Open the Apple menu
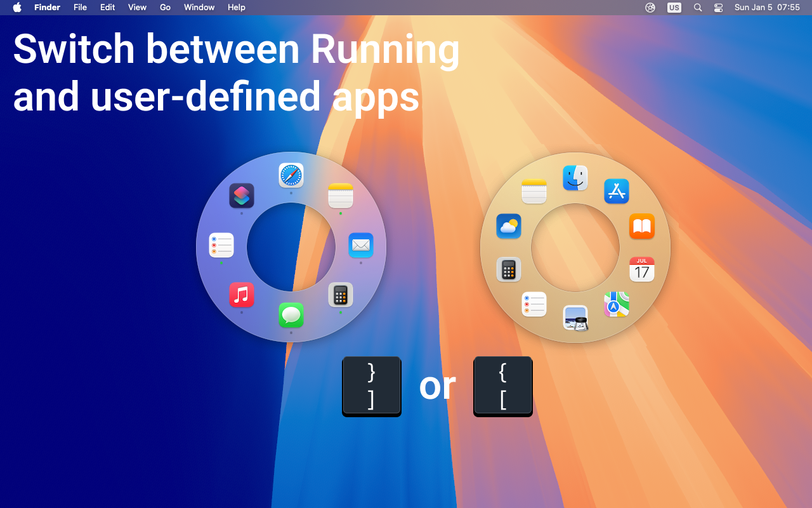812x508 pixels. [x=17, y=8]
